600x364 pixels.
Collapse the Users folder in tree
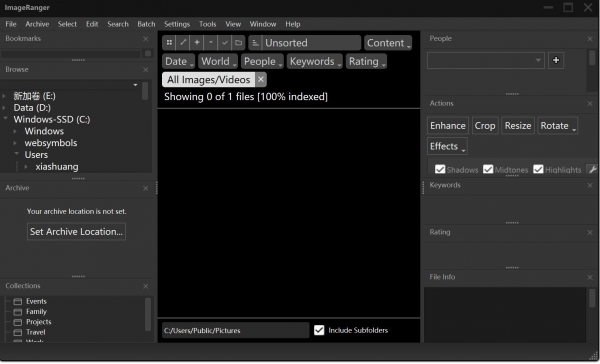pos(16,154)
